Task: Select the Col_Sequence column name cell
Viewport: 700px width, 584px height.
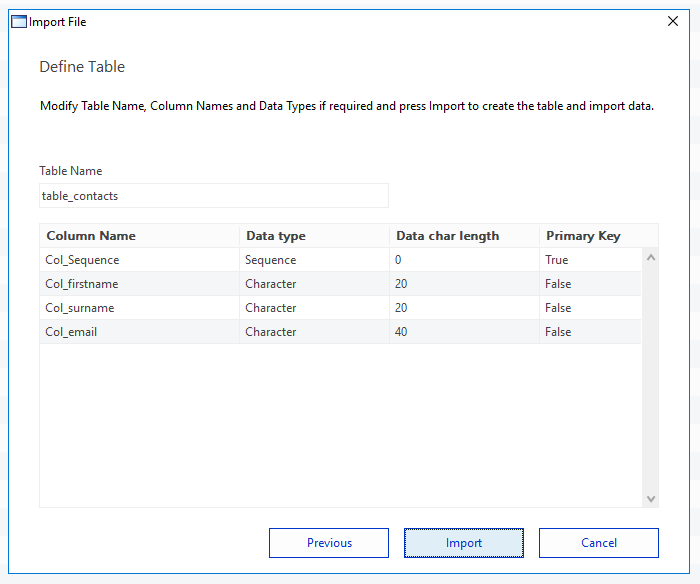Action: [x=139, y=260]
